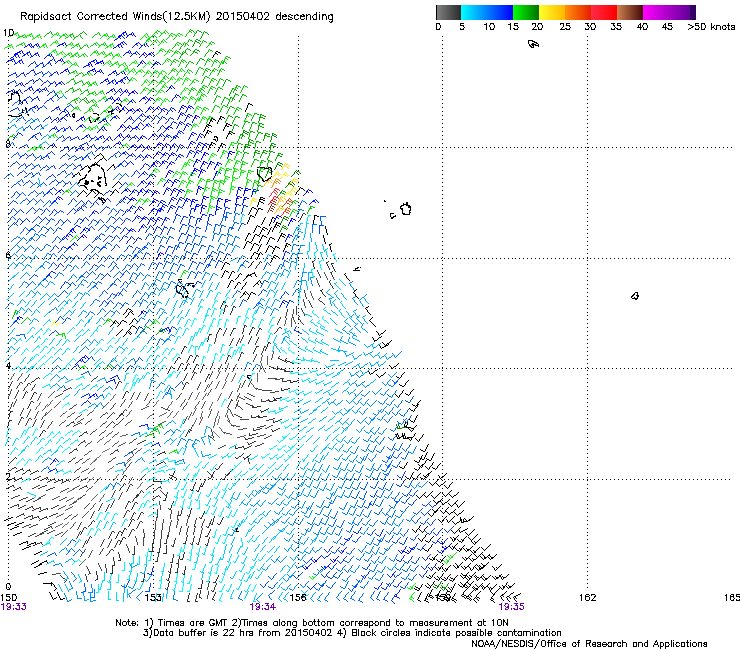Click the island outline beside the orange wind barbs

point(265,174)
